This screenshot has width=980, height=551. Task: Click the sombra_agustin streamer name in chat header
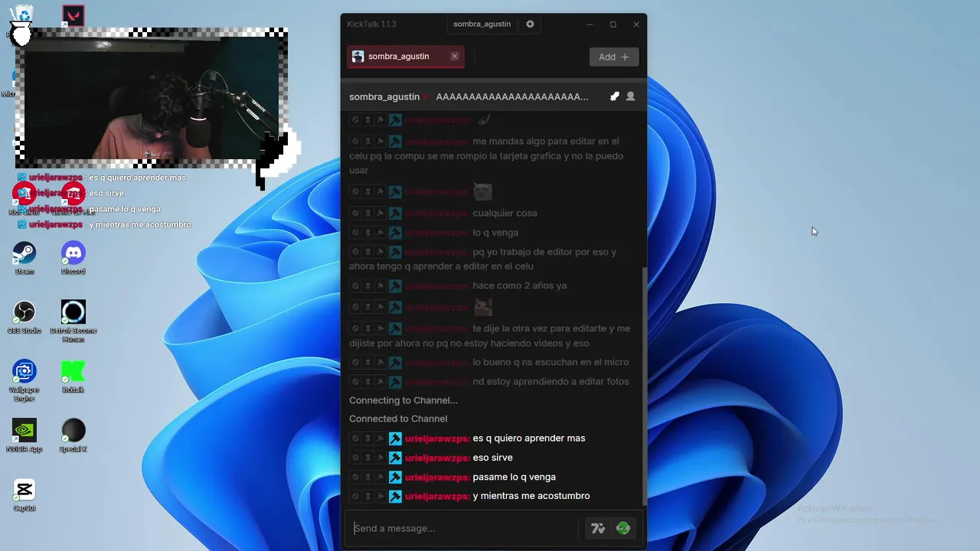pos(384,96)
